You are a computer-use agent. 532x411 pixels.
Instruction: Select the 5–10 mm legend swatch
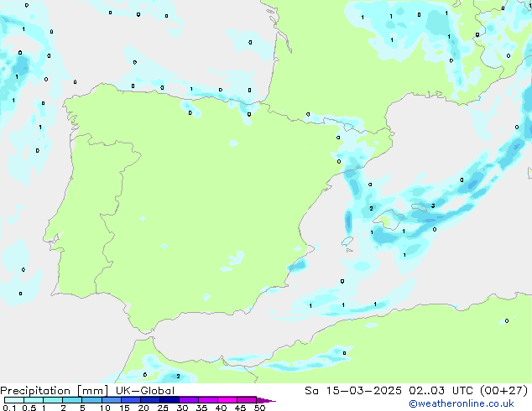(x=91, y=400)
